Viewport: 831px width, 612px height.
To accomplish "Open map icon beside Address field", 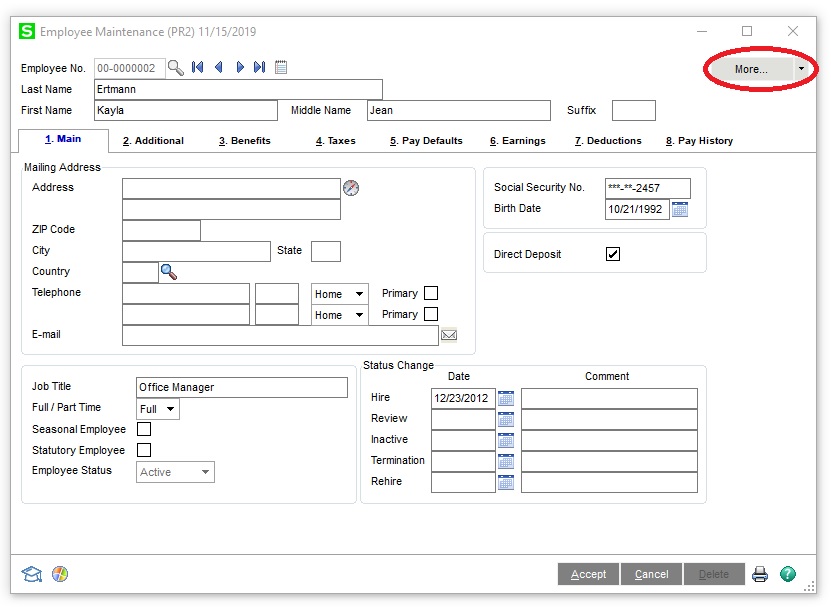I will (351, 188).
